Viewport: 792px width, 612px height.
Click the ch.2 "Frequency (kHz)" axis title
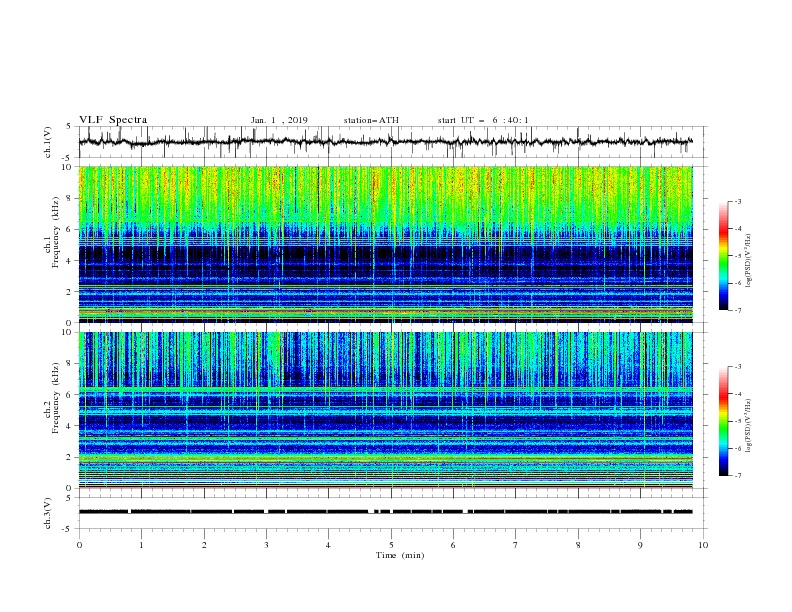(x=56, y=398)
